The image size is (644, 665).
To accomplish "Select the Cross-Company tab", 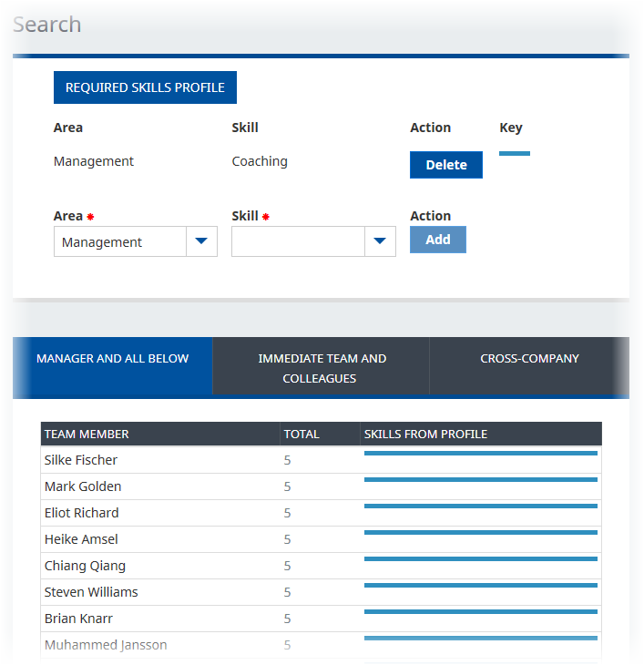I will (529, 359).
